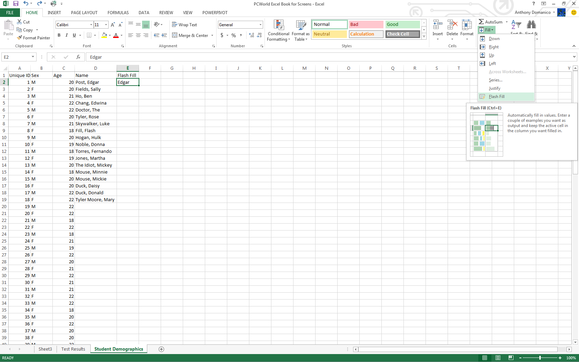The width and height of the screenshot is (579, 362).
Task: Save the workbook from quick access toolbar
Action: (x=16, y=4)
